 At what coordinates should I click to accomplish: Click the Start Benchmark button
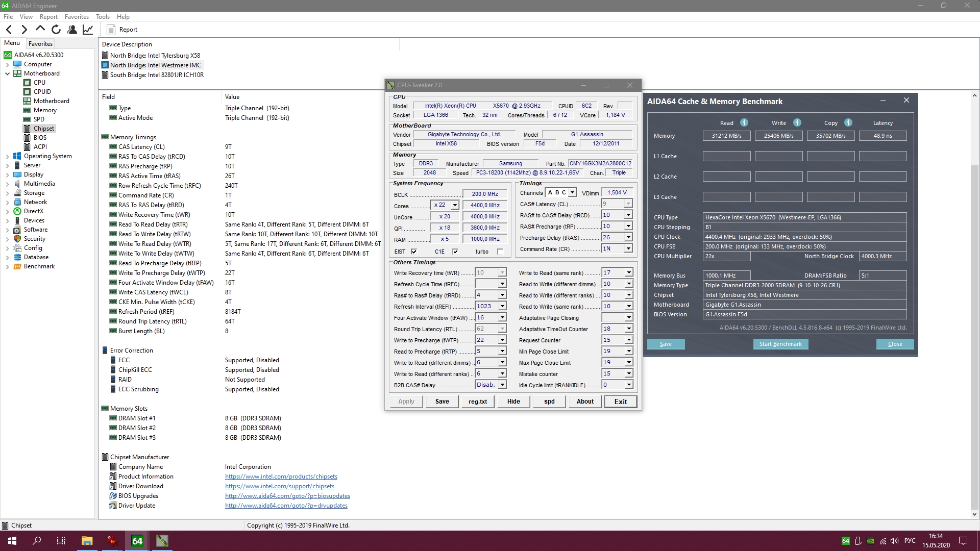point(780,344)
